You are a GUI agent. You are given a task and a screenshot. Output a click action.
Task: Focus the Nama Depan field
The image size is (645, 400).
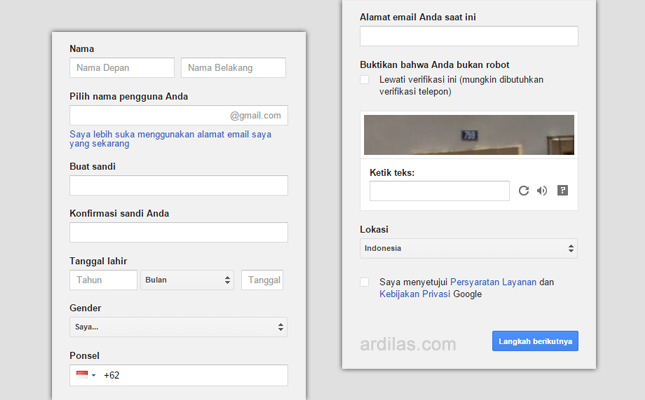122,67
